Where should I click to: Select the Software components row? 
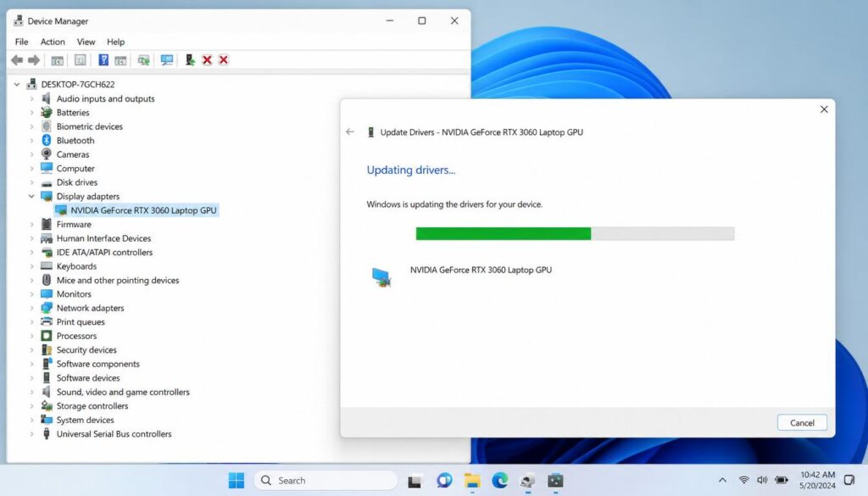click(90, 364)
